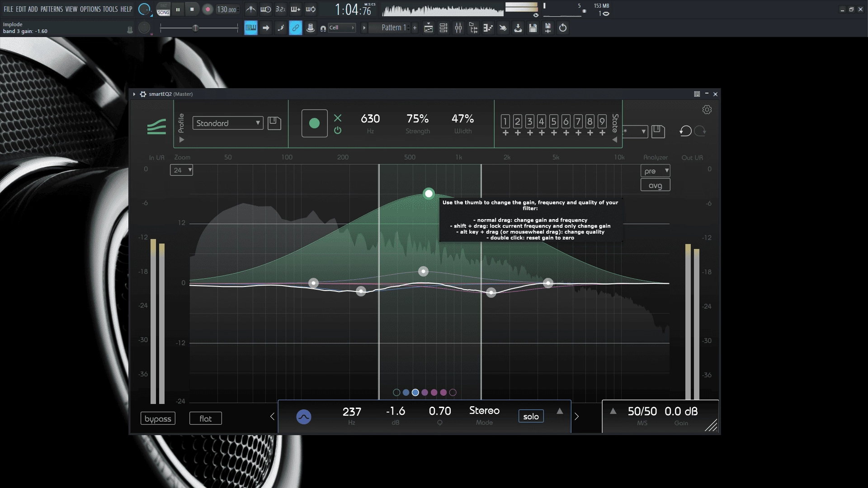This screenshot has width=868, height=488.
Task: Redo change in smartEQ2
Action: tap(700, 131)
